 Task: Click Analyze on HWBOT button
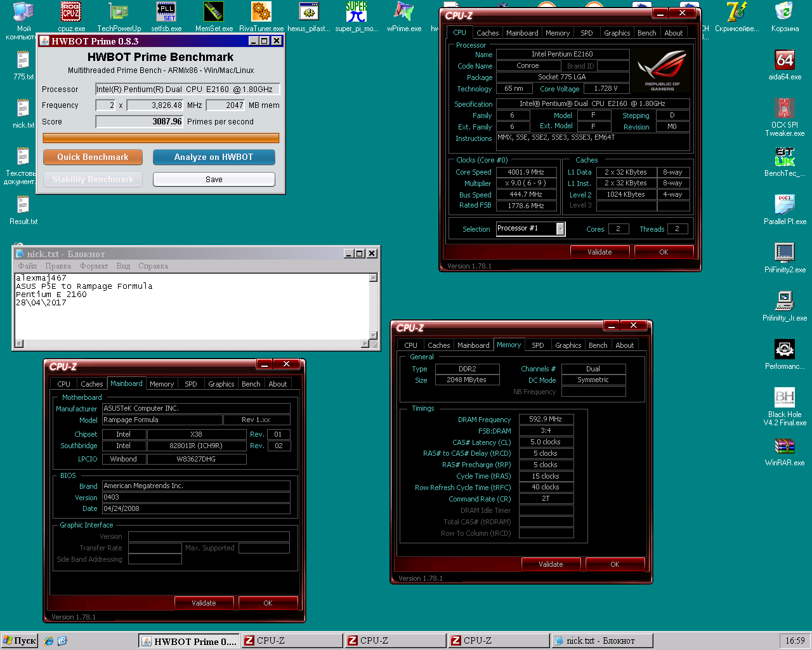[214, 157]
